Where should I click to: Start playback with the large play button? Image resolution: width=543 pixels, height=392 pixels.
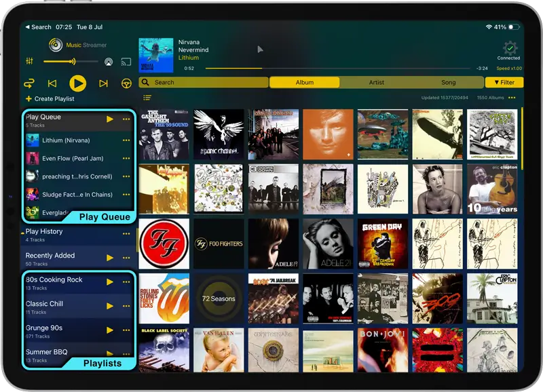[x=77, y=83]
